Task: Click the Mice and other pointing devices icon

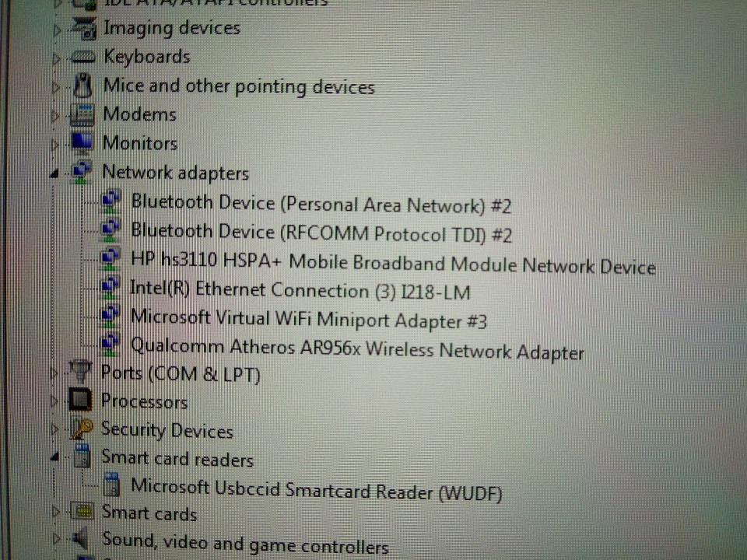Action: [83, 86]
